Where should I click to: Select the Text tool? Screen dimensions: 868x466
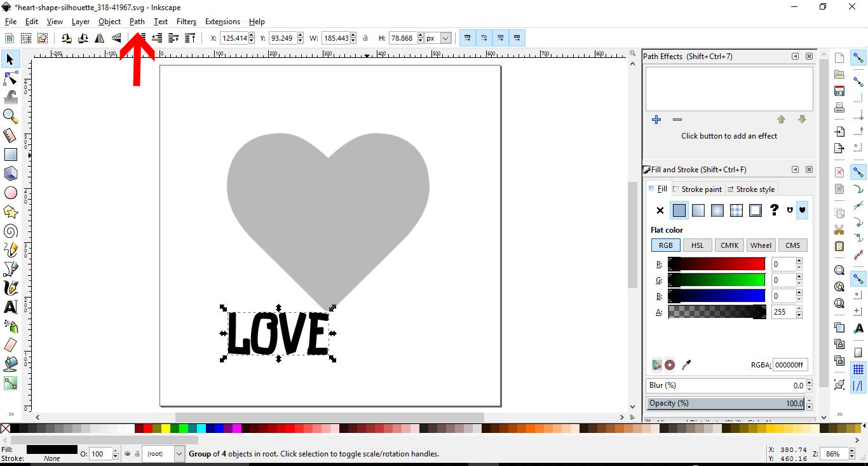(10, 307)
